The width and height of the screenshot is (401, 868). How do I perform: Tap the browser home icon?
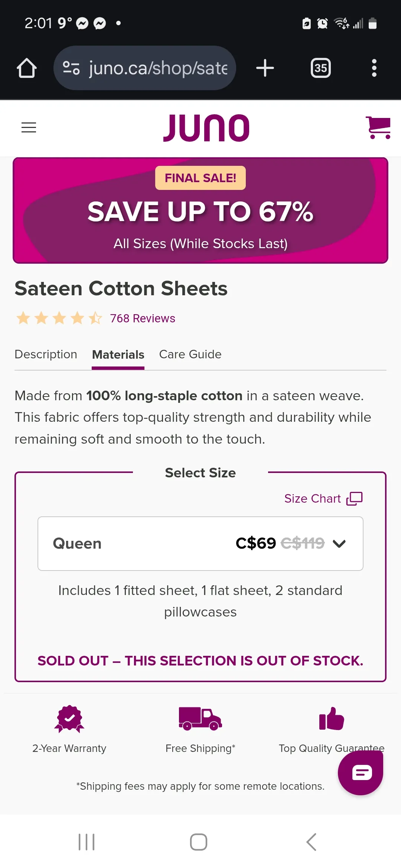(x=27, y=68)
